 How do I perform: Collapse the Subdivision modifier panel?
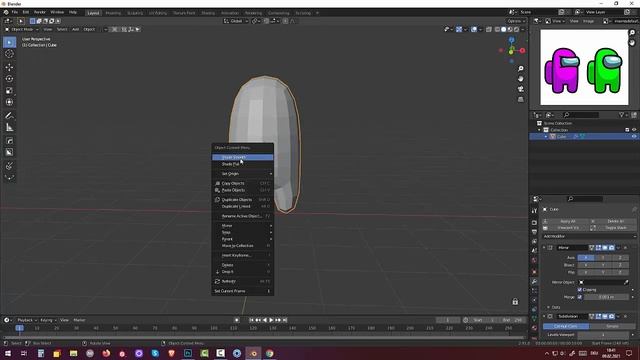(544, 316)
